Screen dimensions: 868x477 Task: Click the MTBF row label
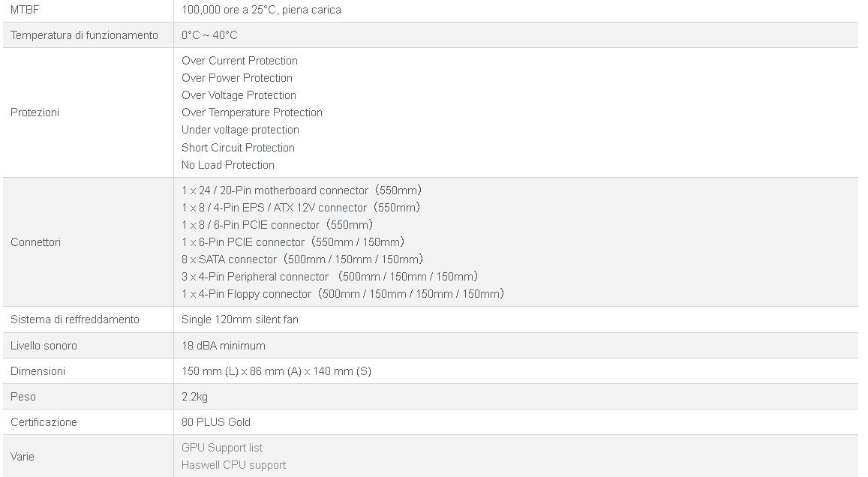tap(24, 10)
